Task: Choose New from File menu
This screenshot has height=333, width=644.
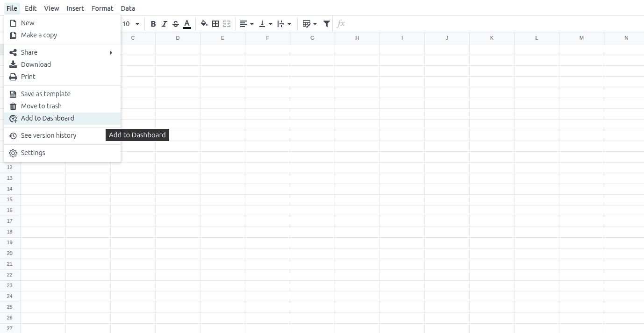Action: [62, 23]
